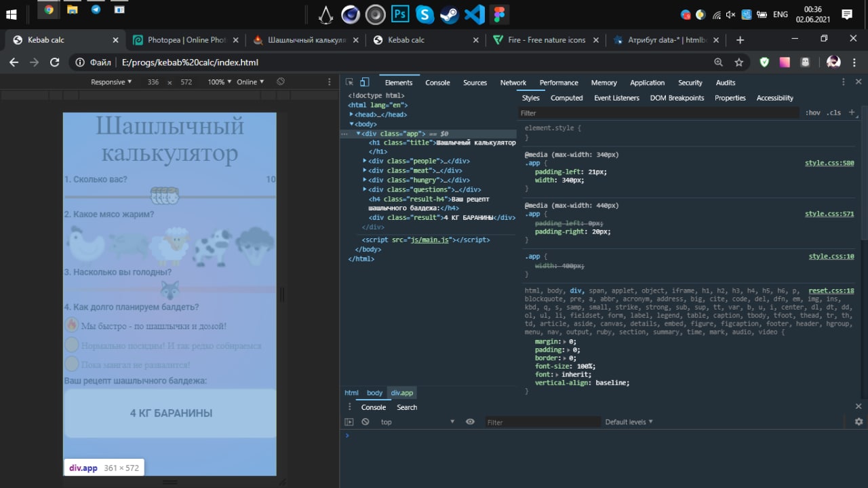Image resolution: width=868 pixels, height=488 pixels.
Task: Rotate the device viewport orientation
Action: click(280, 82)
